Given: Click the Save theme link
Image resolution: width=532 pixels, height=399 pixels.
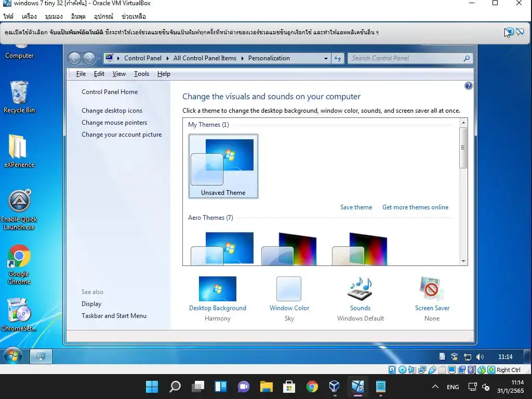Looking at the screenshot, I should (x=356, y=207).
